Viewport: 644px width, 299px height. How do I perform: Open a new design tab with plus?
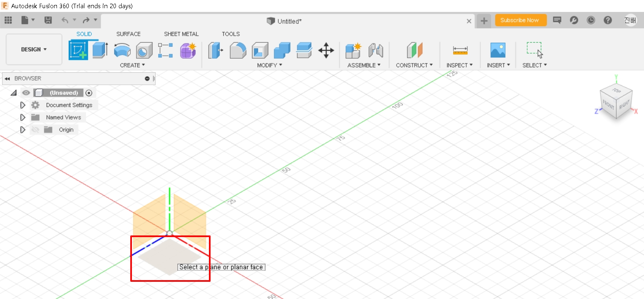(484, 21)
